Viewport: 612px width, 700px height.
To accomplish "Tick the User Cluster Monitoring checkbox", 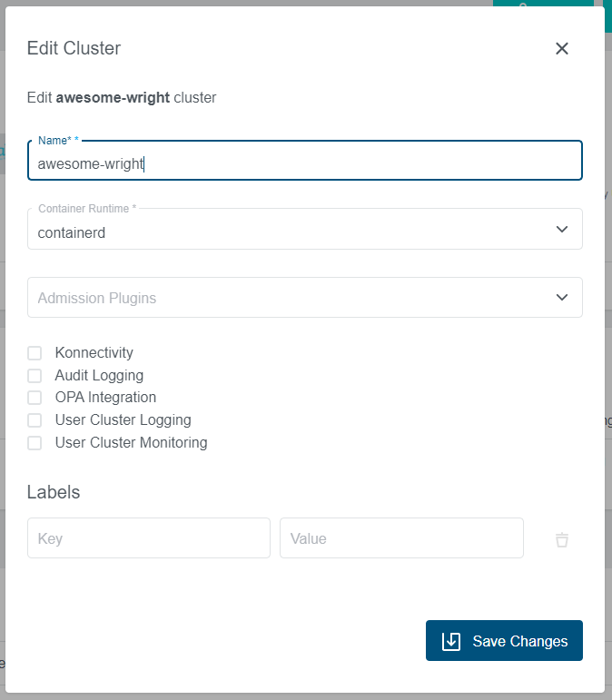I will pyautogui.click(x=35, y=443).
